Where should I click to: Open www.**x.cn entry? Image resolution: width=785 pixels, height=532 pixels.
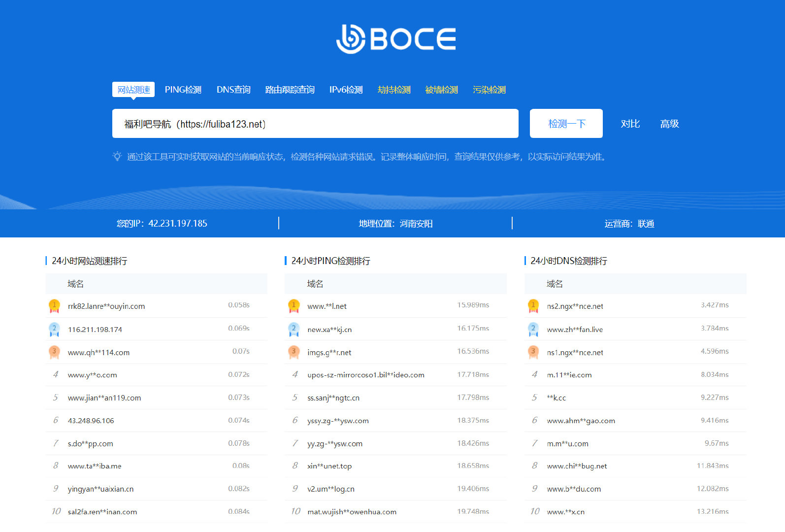(x=566, y=512)
